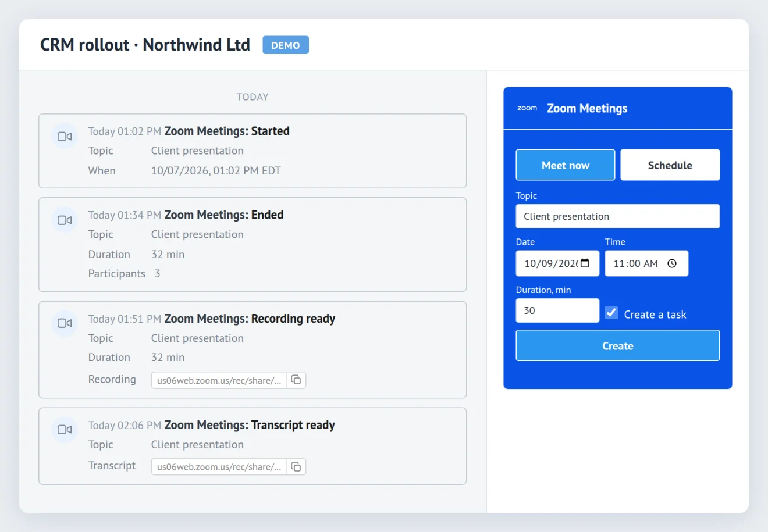Click the 'Create a task' label
The image size is (768, 532).
pos(655,315)
